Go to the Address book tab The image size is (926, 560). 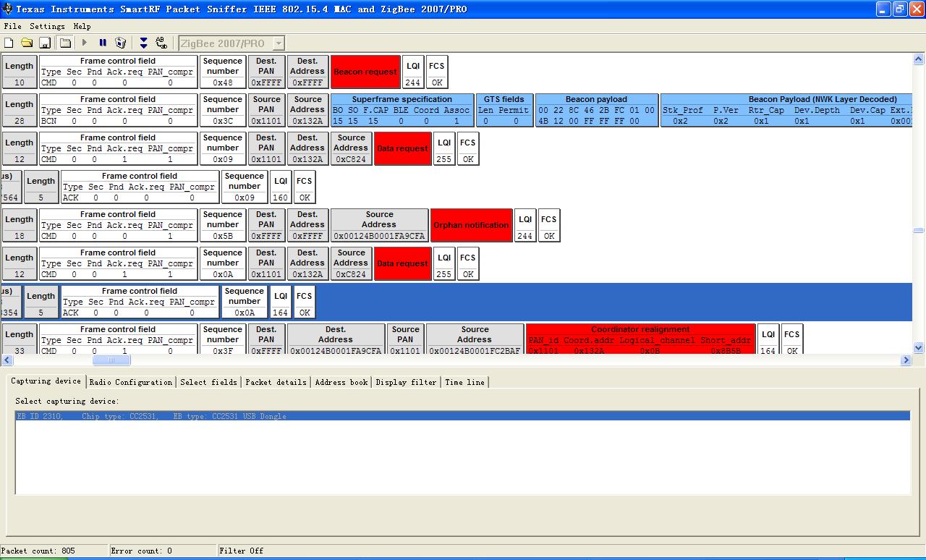341,382
